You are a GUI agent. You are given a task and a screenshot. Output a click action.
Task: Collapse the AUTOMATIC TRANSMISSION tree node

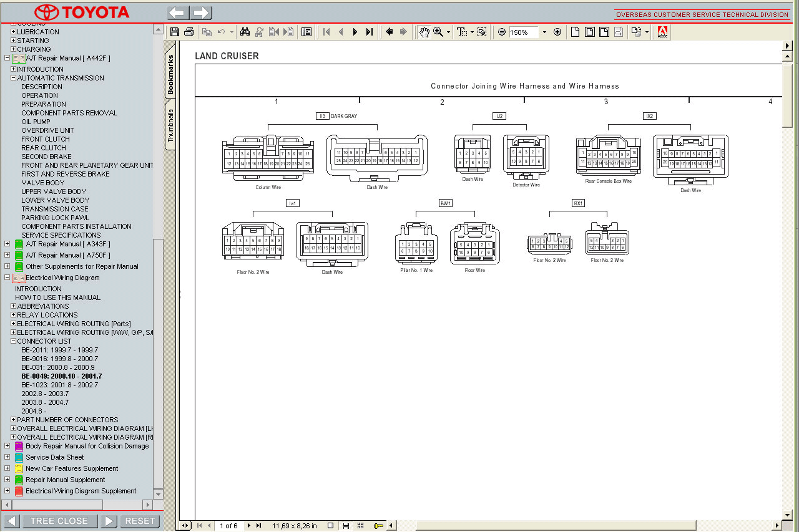click(13, 78)
